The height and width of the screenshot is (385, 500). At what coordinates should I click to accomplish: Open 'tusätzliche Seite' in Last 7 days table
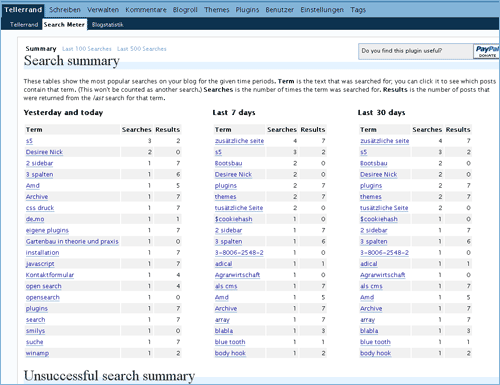(x=239, y=208)
